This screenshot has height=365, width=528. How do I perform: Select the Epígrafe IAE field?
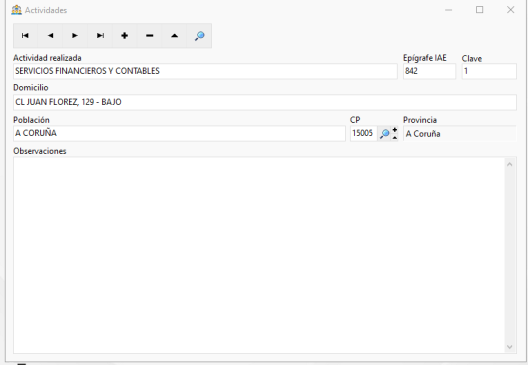(x=429, y=71)
